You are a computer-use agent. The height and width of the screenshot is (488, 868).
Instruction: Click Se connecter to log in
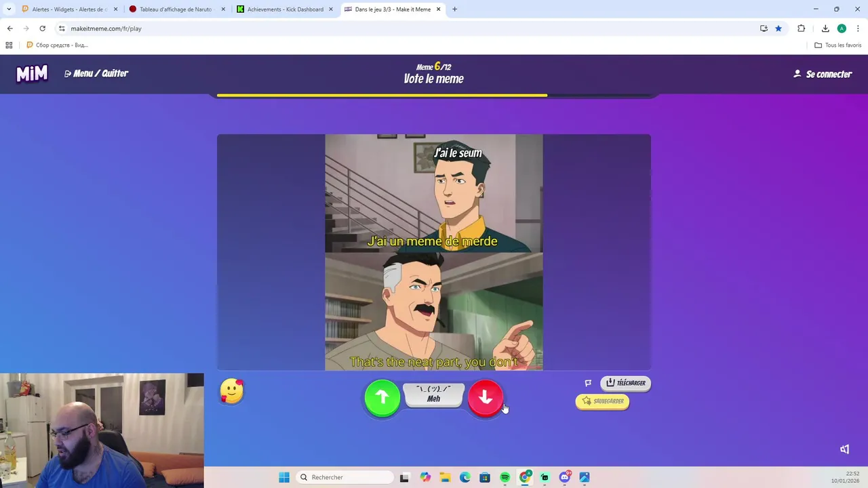pos(823,74)
